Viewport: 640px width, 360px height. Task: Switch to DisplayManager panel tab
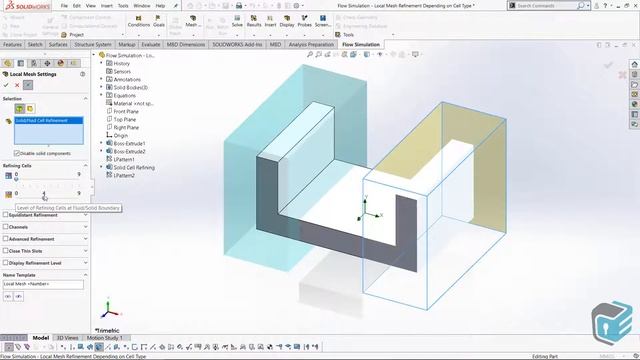61,63
